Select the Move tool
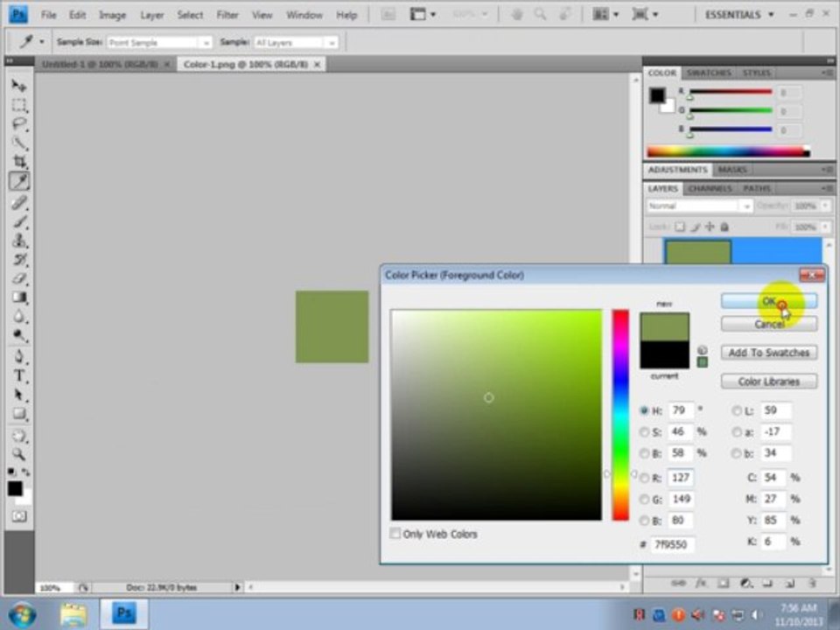The height and width of the screenshot is (630, 840). click(x=18, y=86)
